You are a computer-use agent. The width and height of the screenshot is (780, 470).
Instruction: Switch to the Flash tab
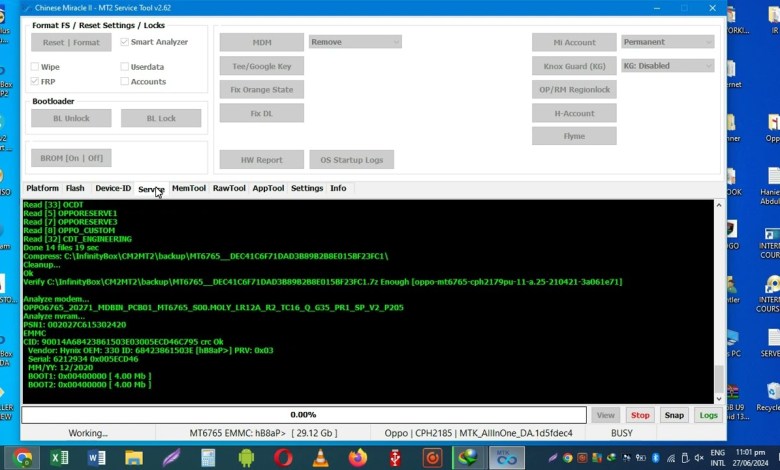75,188
